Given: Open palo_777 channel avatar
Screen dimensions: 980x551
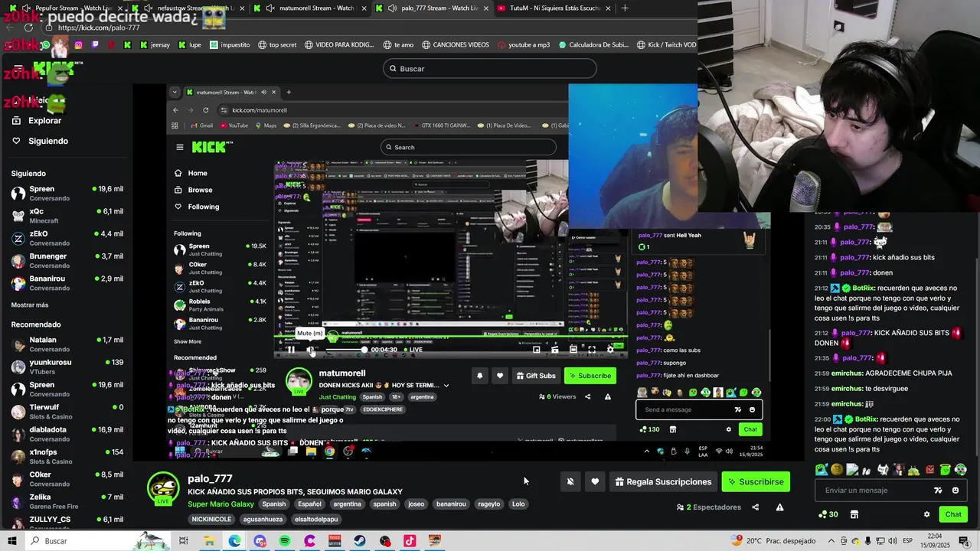Looking at the screenshot, I should 163,488.
